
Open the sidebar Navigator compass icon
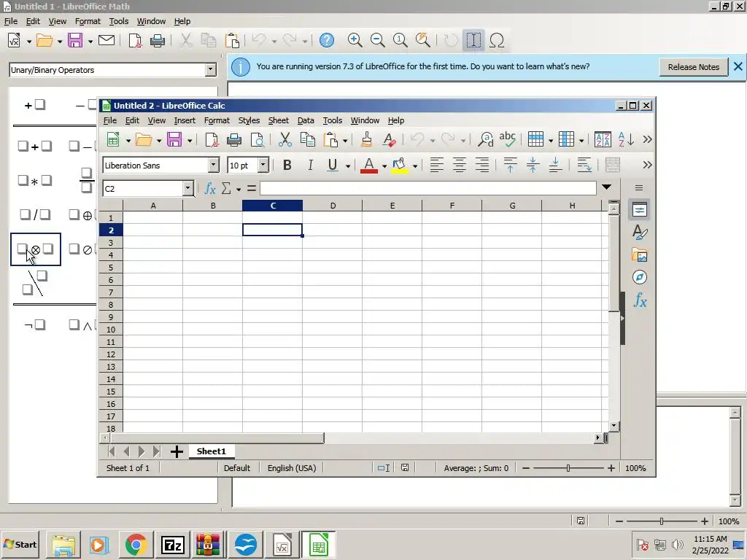(x=639, y=277)
